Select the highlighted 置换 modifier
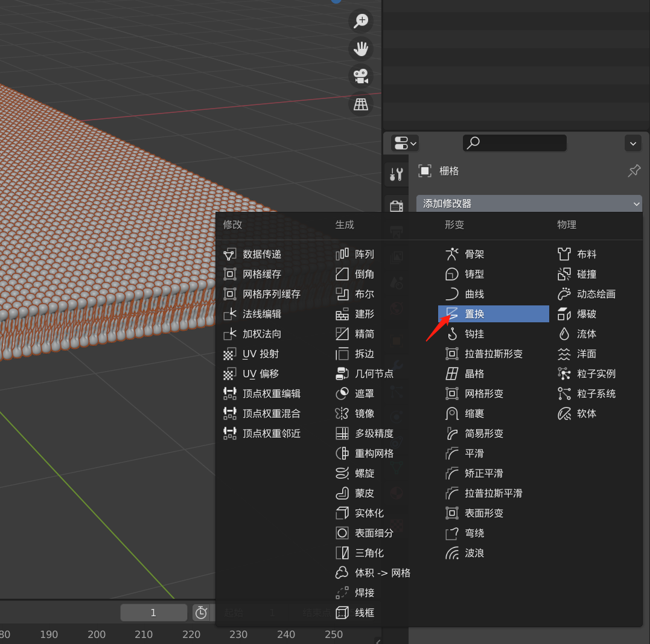Image resolution: width=650 pixels, height=644 pixels. (x=493, y=314)
